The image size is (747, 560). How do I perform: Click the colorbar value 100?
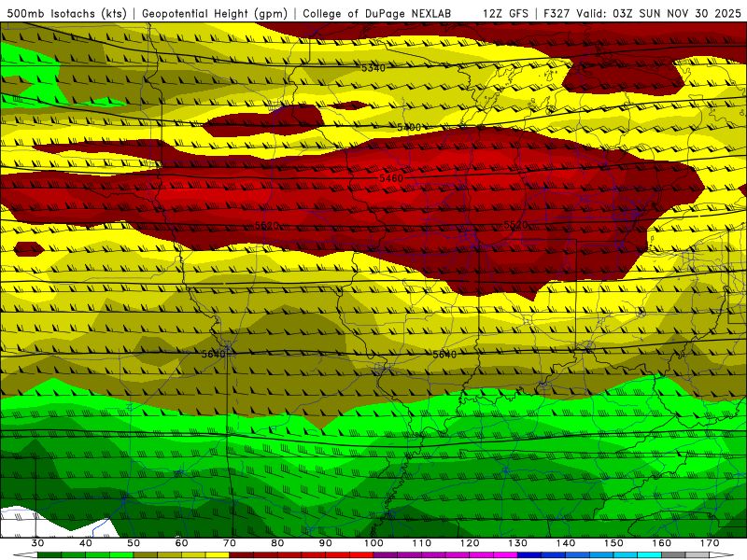point(373,543)
